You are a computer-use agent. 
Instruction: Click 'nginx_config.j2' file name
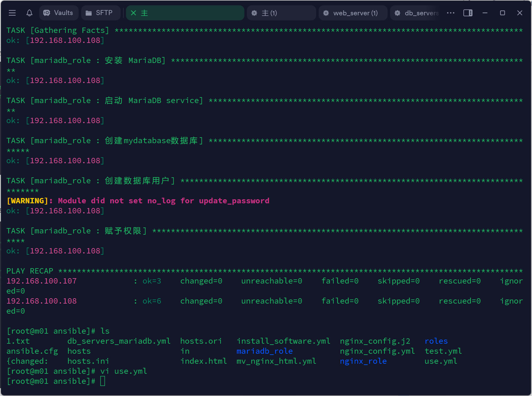(x=375, y=341)
